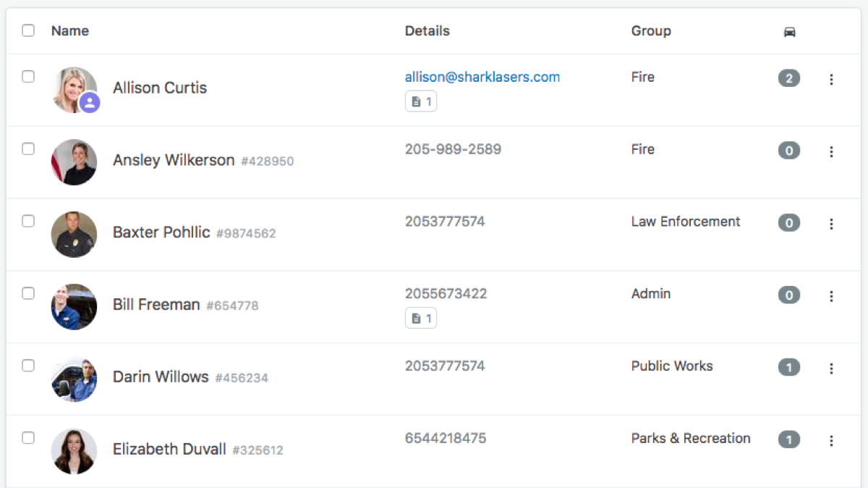Open the three-dot menu for Darin Willows
This screenshot has width=868, height=488.
pos(831,369)
